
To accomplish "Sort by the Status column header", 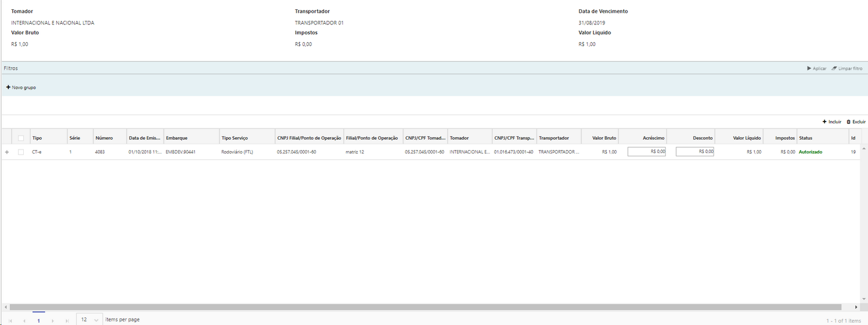I will [805, 138].
